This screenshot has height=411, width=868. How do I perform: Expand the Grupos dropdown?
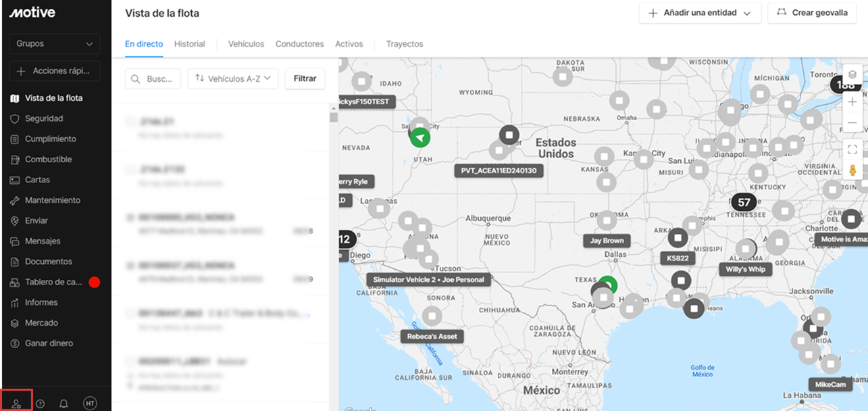[55, 44]
